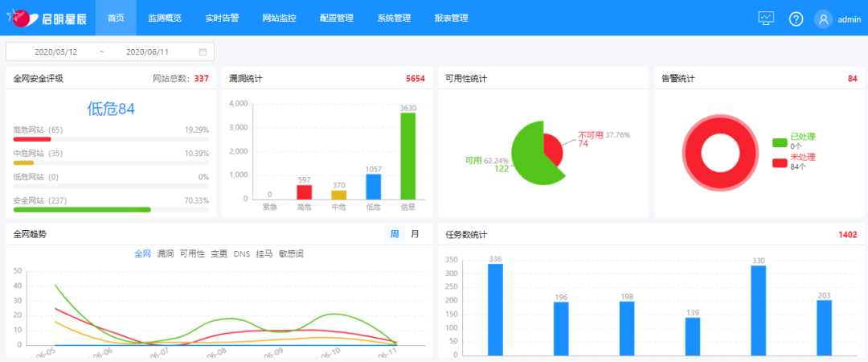Image resolution: width=868 pixels, height=362 pixels.
Task: Click the red 未处理 legend marker
Action: coord(780,162)
